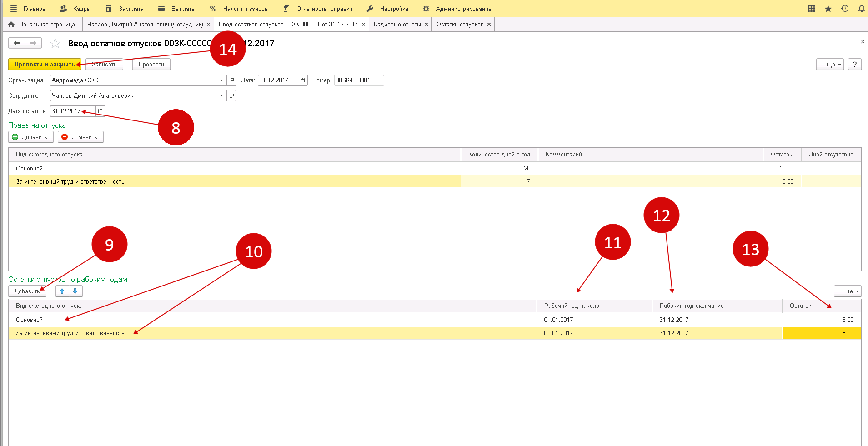Expand the Организация dropdown arrow
Screen dimensions: 868x446
click(x=221, y=80)
